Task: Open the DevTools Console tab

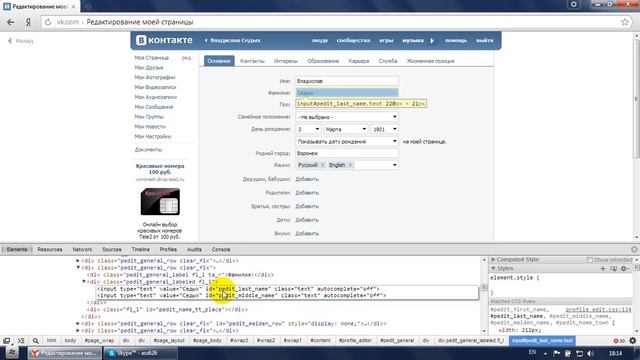Action: [221, 249]
